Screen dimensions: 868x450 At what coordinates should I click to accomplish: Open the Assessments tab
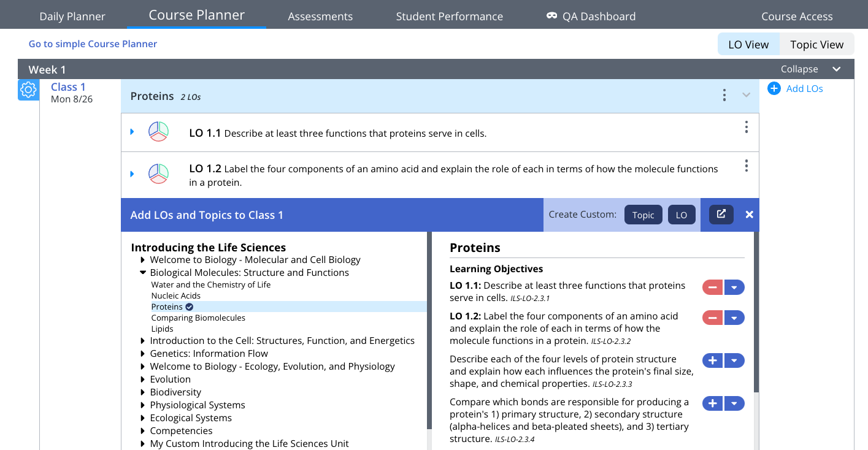tap(320, 17)
